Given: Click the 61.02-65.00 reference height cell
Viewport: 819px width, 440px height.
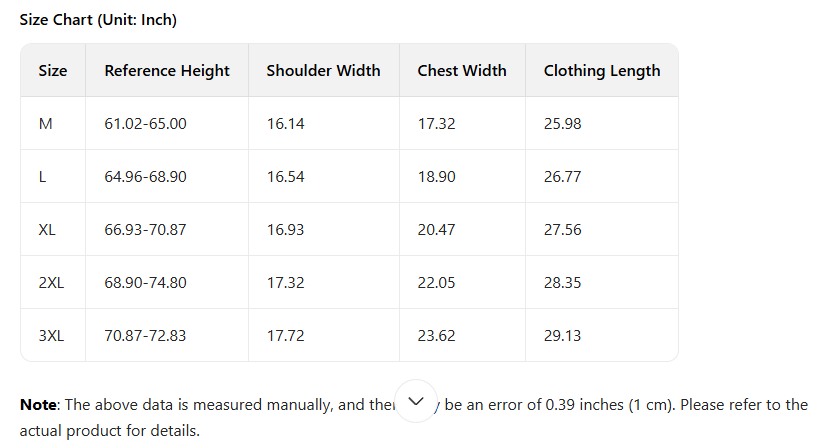Looking at the screenshot, I should pos(145,124).
